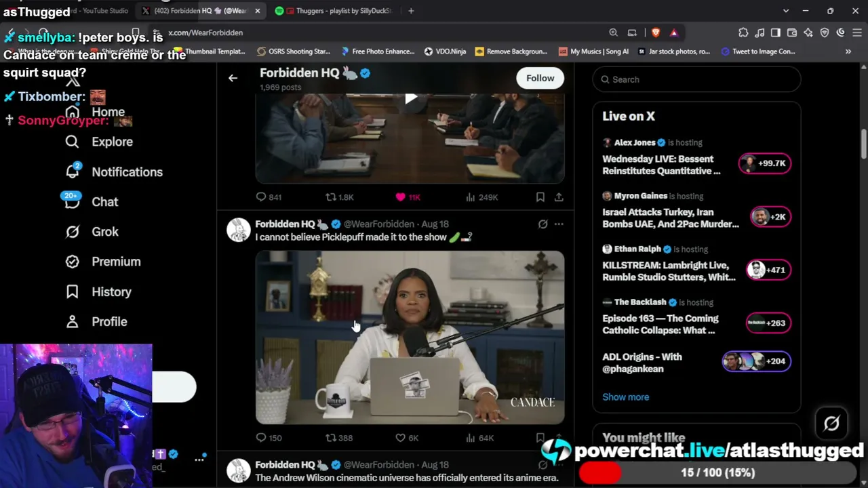Image resolution: width=868 pixels, height=488 pixels.
Task: Bookmark the post with 249K views
Action: [x=540, y=197]
